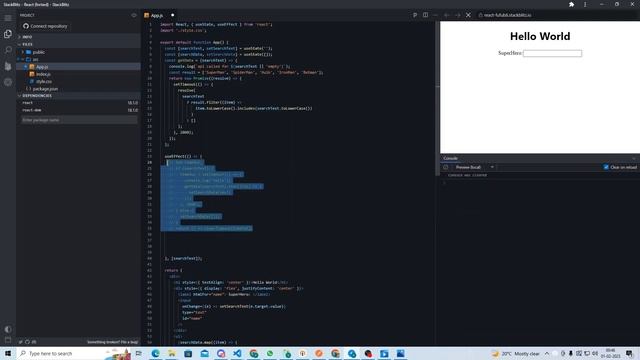
Task: Click the eye icon in Project header
Action: [133, 15]
